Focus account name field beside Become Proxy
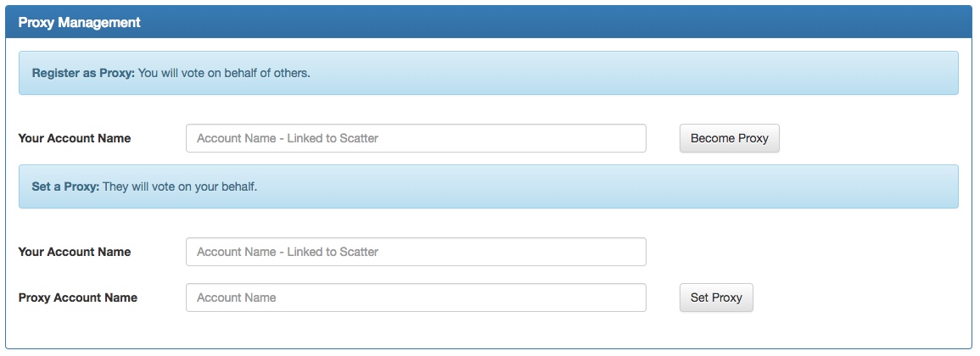Viewport: 980px width, 356px height. pyautogui.click(x=416, y=138)
